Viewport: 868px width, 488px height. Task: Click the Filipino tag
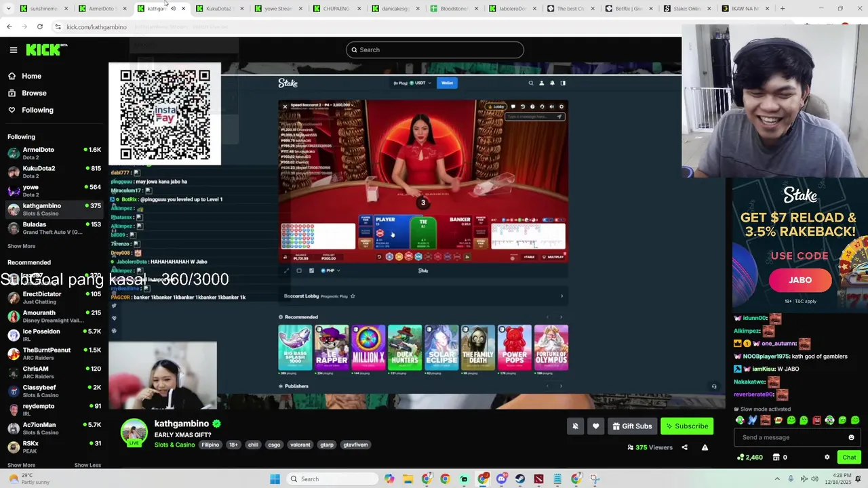point(210,445)
